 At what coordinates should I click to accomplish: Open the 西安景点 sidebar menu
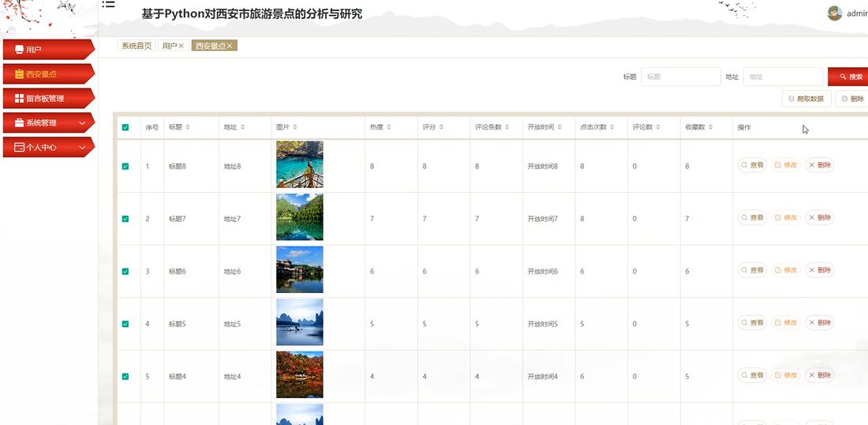click(49, 73)
